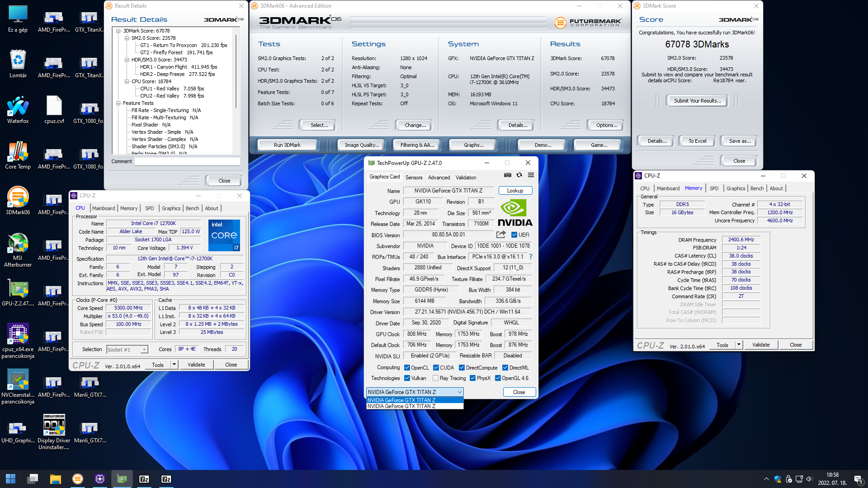Viewport: 868px width, 488px height.
Task: Toggle the Vulkan checkbox
Action: click(x=407, y=378)
